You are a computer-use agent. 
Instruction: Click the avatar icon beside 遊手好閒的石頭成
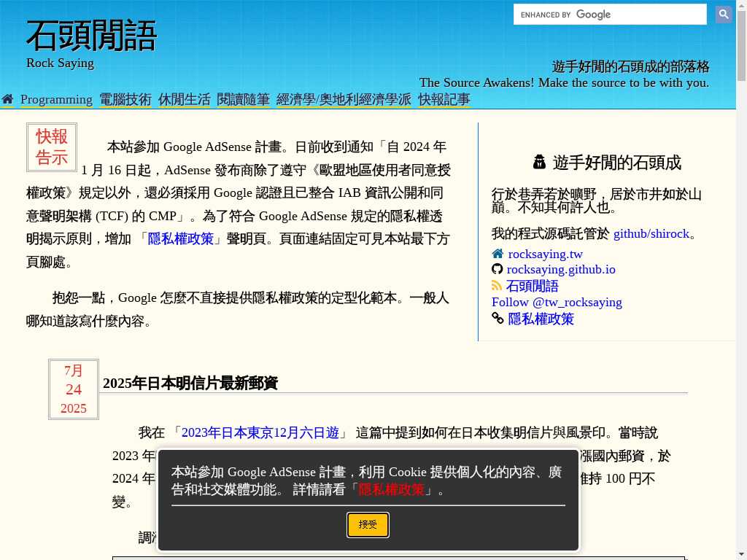click(x=539, y=162)
